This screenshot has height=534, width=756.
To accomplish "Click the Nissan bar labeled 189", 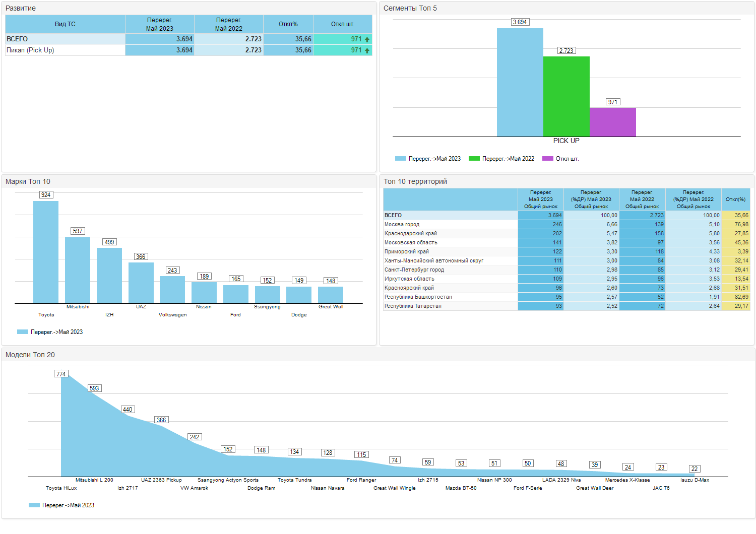I will click(x=204, y=293).
